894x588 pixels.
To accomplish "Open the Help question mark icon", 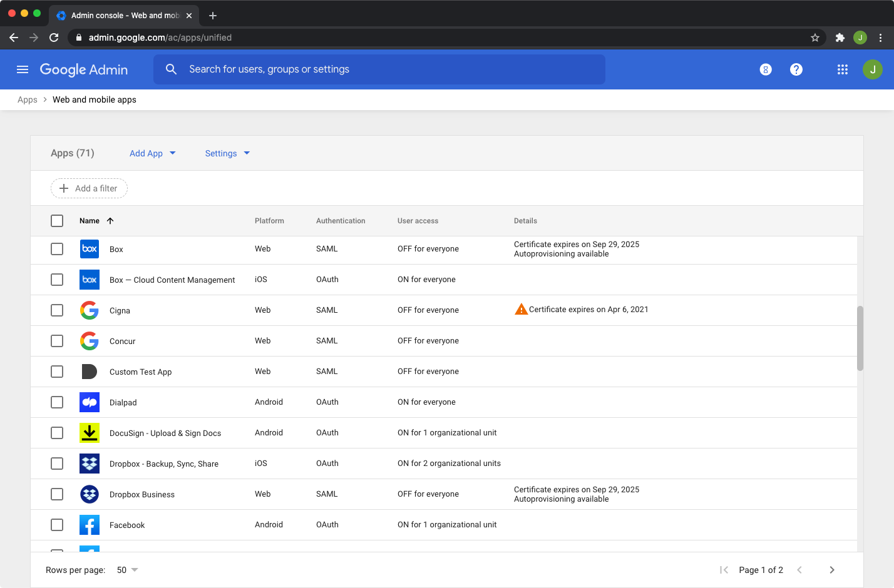I will pyautogui.click(x=796, y=69).
